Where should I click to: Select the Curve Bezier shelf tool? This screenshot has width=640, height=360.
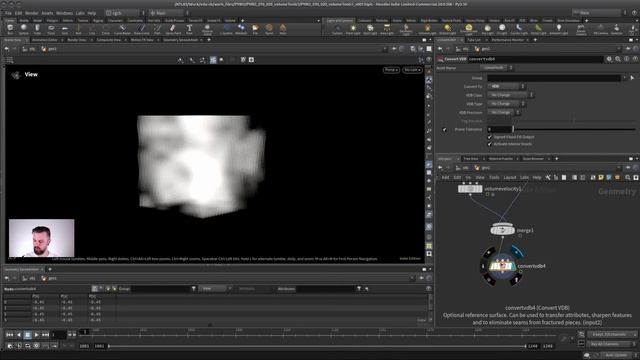coord(122,29)
